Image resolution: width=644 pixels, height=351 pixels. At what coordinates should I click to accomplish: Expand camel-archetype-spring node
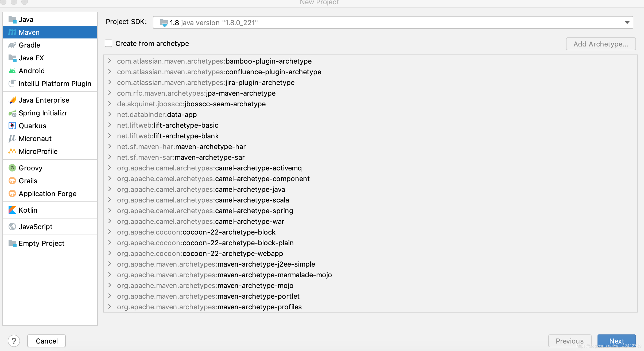[x=110, y=210]
